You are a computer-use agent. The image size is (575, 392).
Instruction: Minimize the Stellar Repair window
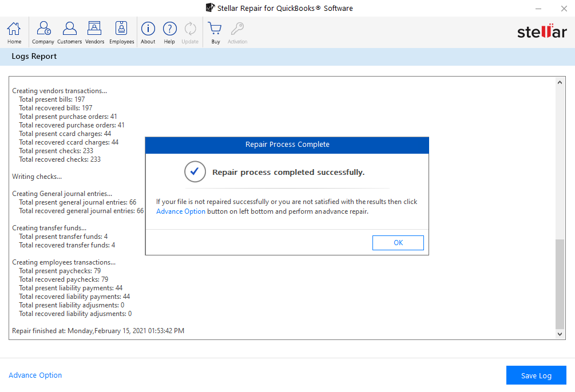(x=538, y=9)
